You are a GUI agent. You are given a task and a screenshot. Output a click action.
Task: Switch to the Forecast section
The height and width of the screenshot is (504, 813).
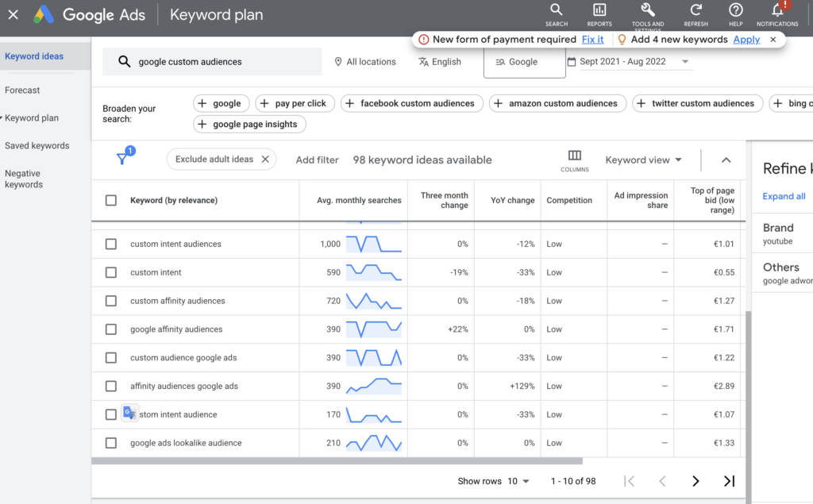(24, 90)
